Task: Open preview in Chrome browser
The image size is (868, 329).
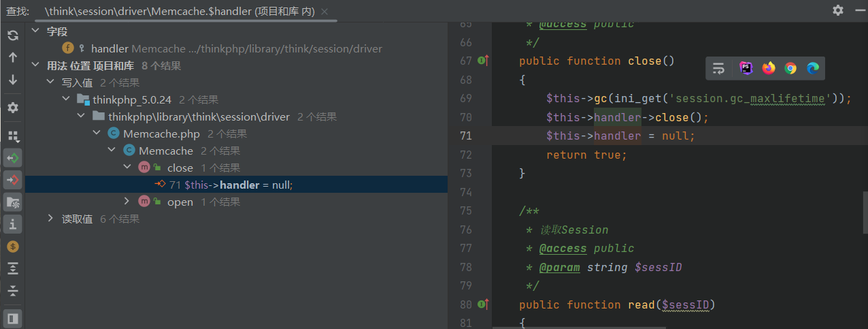Action: click(790, 68)
